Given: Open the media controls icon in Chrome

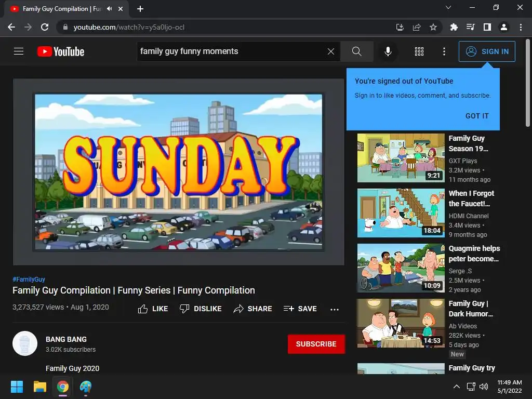Looking at the screenshot, I should 470,27.
